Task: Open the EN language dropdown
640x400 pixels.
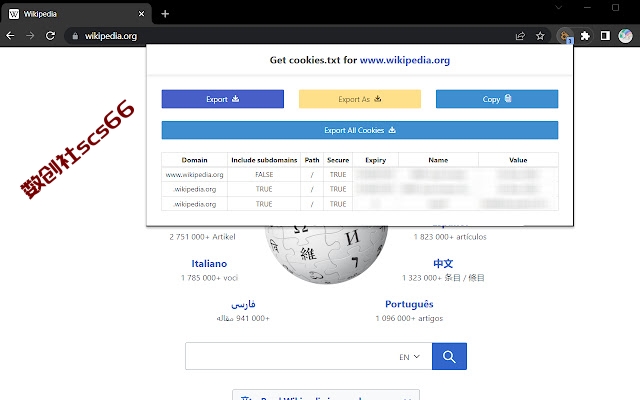Action: click(x=409, y=357)
